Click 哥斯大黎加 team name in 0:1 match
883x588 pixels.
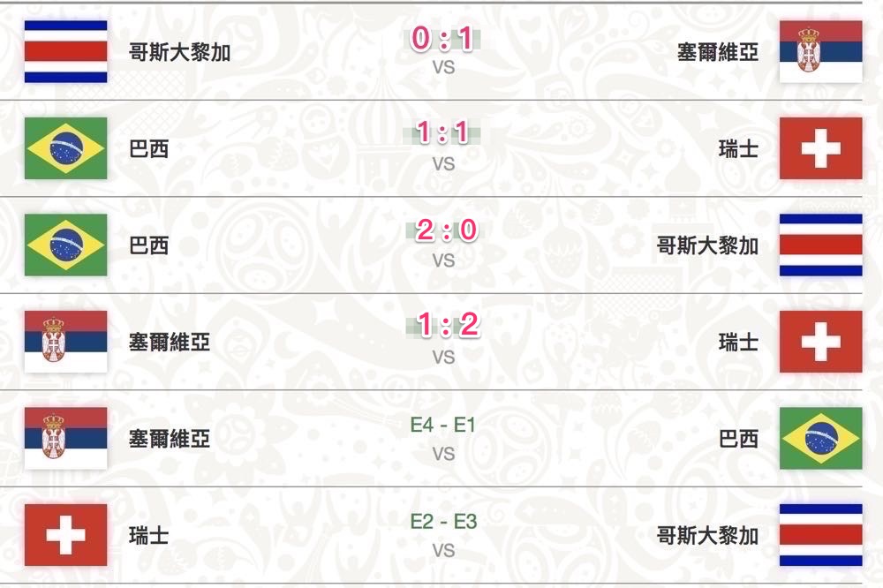pyautogui.click(x=180, y=51)
